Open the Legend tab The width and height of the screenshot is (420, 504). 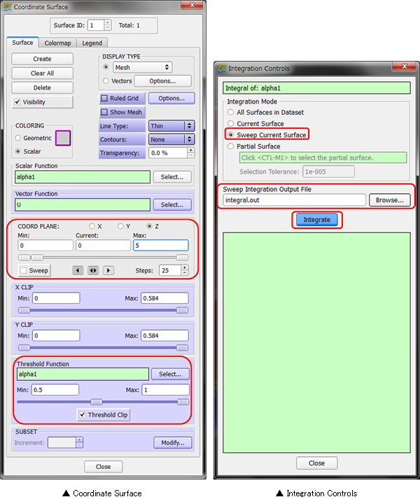pyautogui.click(x=92, y=43)
